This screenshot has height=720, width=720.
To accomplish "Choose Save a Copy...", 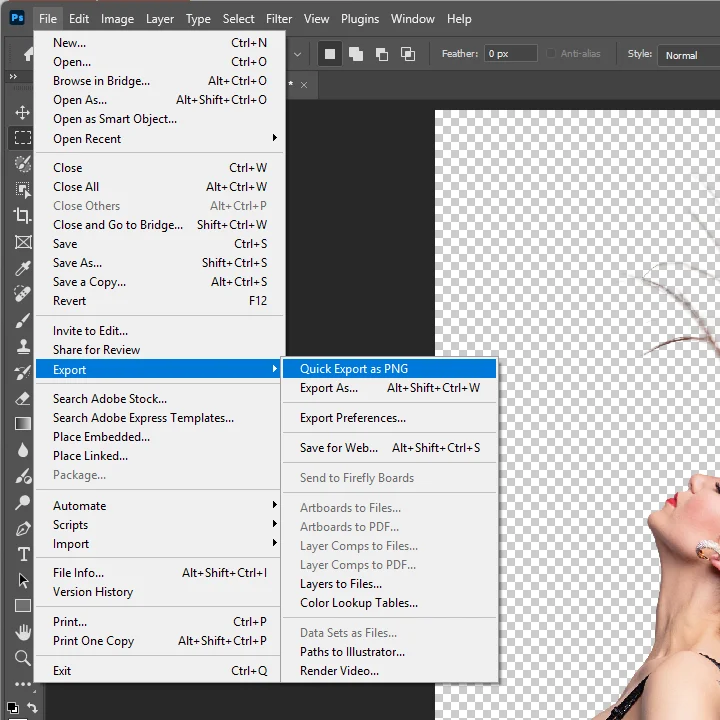I will tap(160, 281).
